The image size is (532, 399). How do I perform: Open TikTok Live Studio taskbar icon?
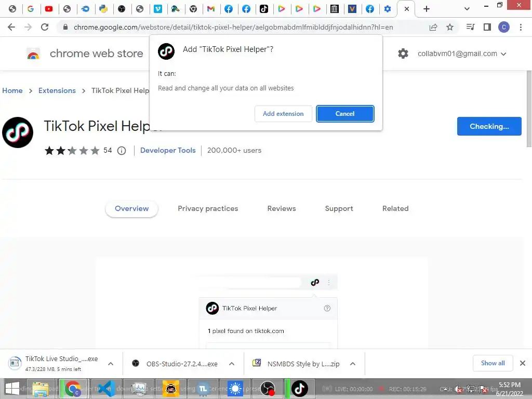[x=299, y=389]
